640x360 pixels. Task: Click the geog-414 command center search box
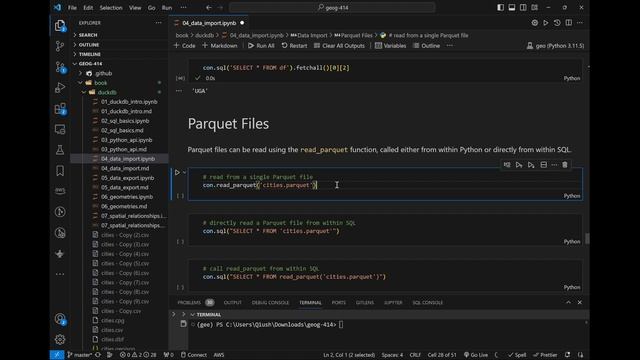pyautogui.click(x=332, y=7)
